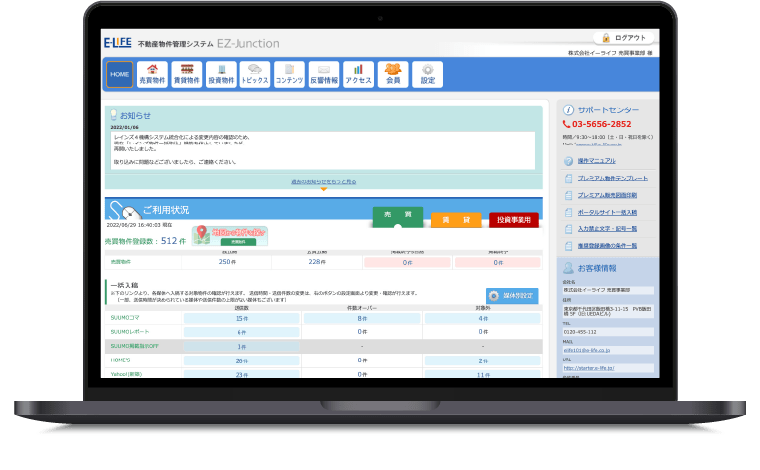
Task: Click the 1件 count for SUUMO掲載指示OFF
Action: pyautogui.click(x=242, y=346)
